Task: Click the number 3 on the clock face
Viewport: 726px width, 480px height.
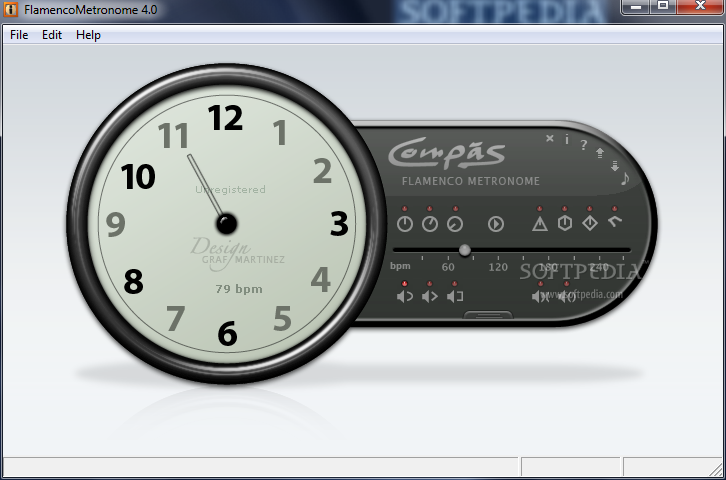Action: pyautogui.click(x=339, y=224)
